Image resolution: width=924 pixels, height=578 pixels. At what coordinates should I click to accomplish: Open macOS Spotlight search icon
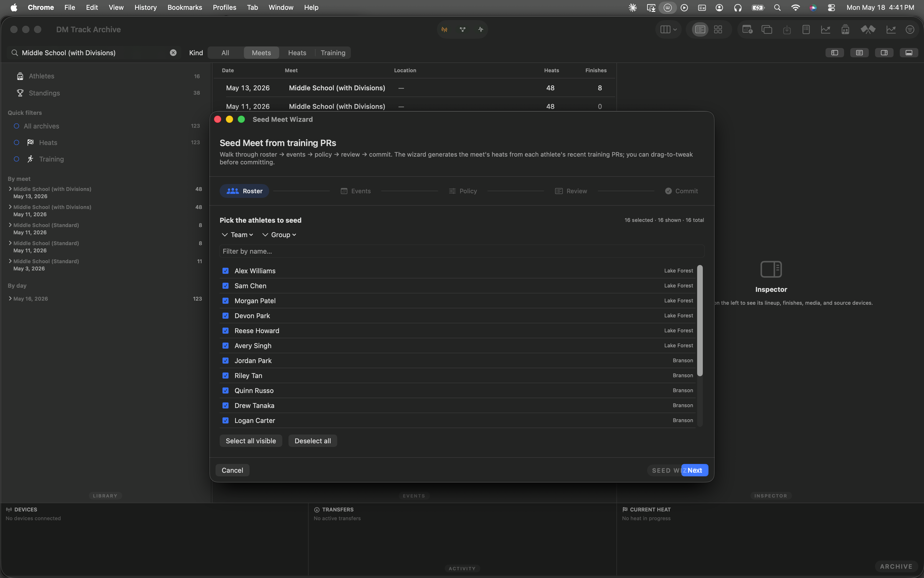777,8
